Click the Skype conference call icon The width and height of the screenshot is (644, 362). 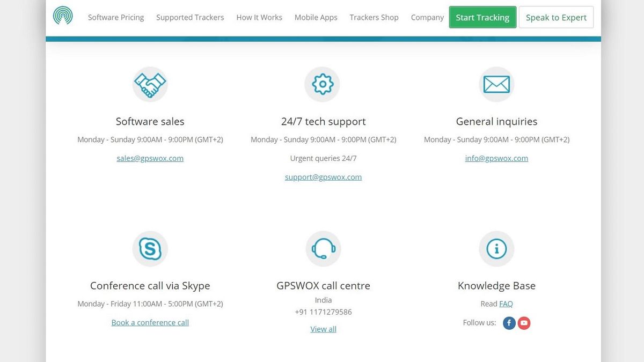pyautogui.click(x=150, y=249)
